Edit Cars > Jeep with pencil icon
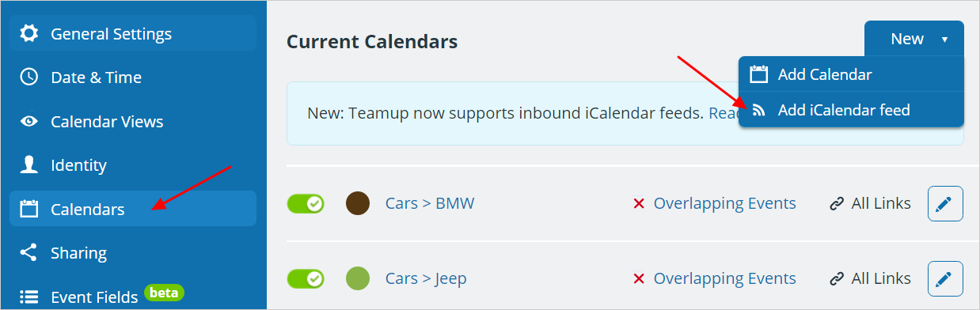This screenshot has width=980, height=310. click(x=945, y=278)
